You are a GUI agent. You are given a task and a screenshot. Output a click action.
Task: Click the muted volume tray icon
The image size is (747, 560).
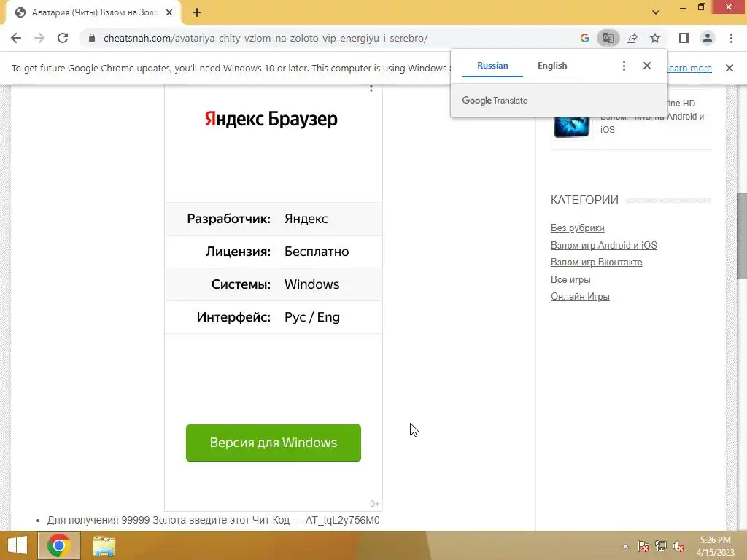click(x=678, y=546)
